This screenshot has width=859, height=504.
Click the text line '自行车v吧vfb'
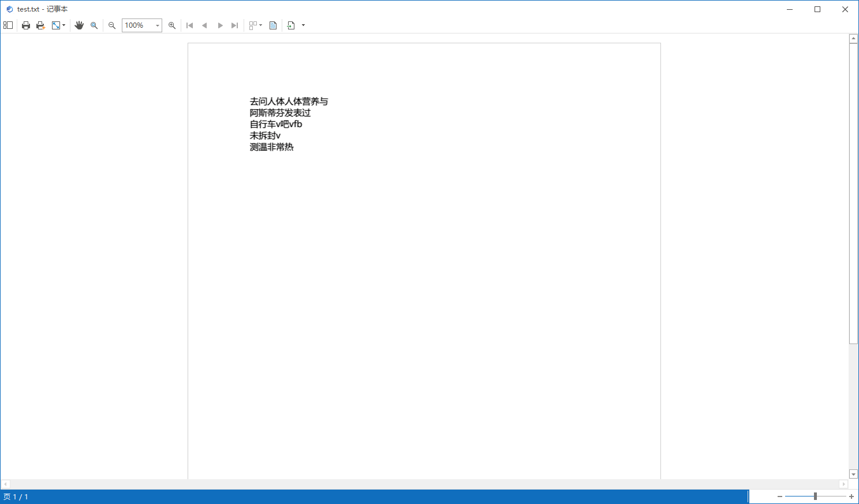276,124
